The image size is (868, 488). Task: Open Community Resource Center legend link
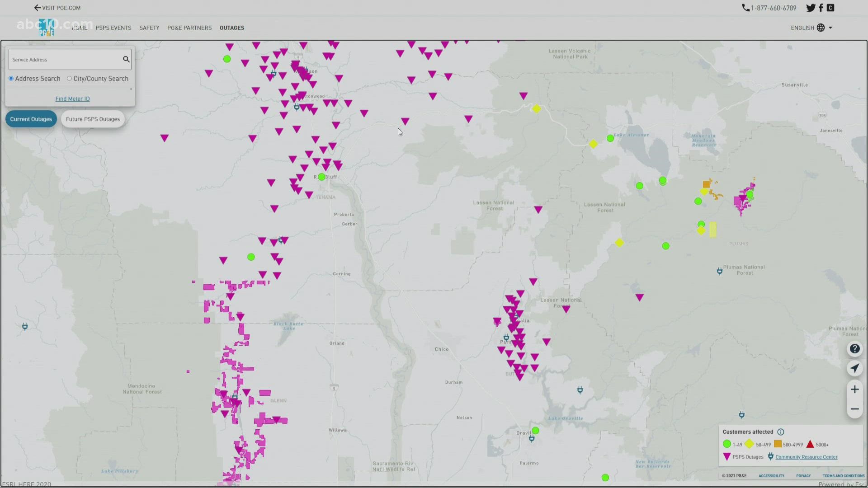pos(807,457)
